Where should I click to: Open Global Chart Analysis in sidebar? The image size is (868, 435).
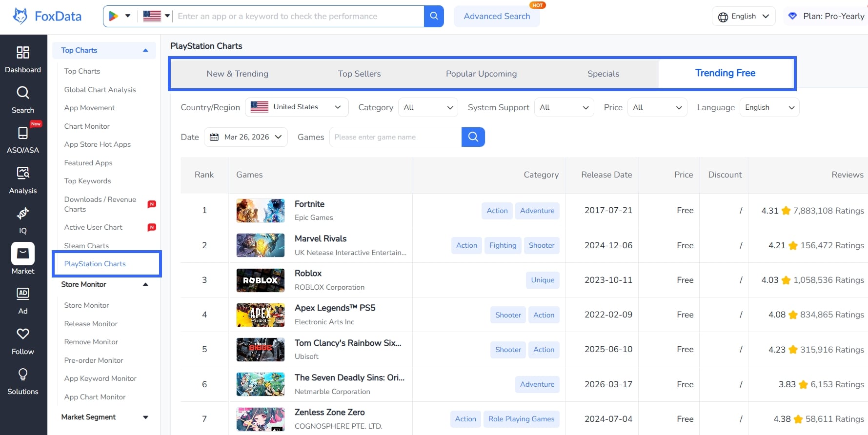(x=100, y=89)
